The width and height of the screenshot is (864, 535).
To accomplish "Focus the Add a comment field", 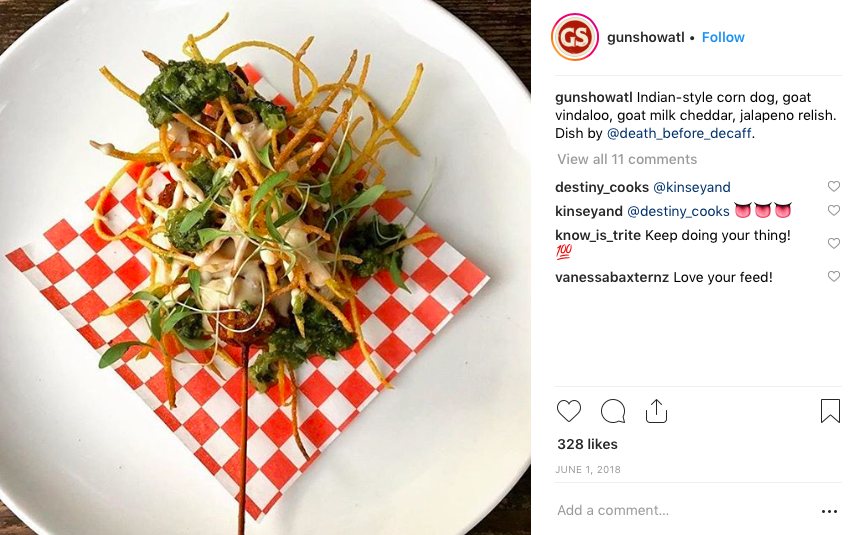I will click(x=683, y=510).
